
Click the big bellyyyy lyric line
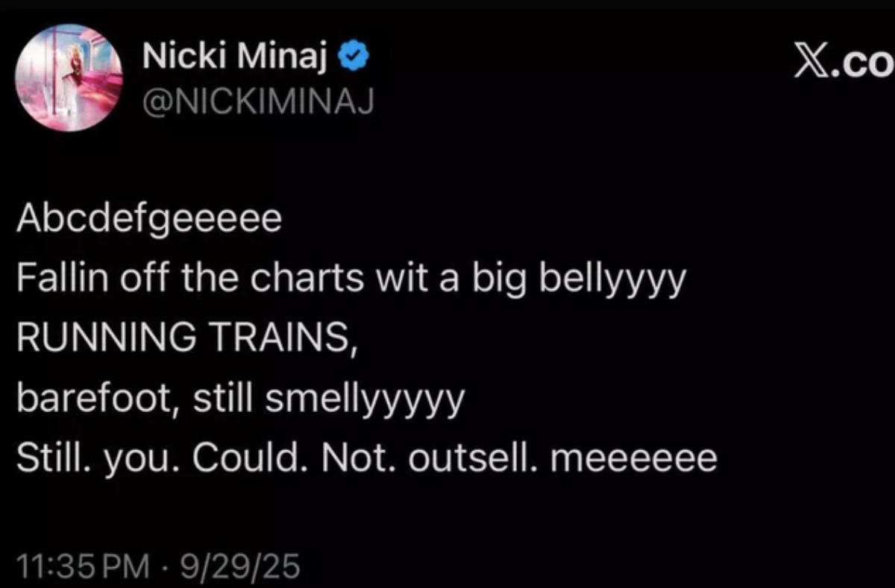pos(351,278)
